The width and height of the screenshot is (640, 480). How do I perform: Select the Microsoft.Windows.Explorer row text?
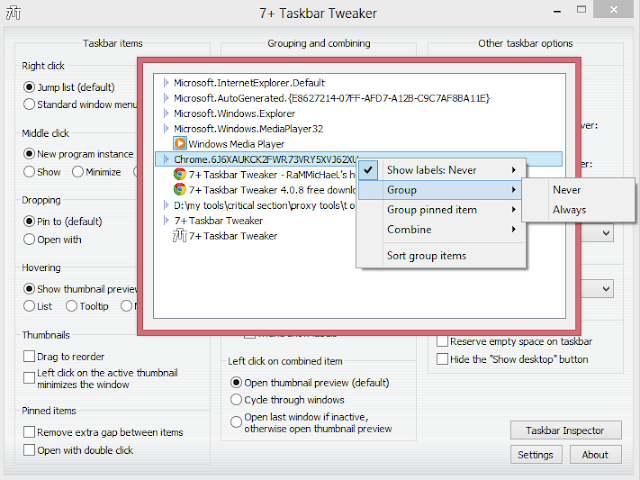(234, 113)
